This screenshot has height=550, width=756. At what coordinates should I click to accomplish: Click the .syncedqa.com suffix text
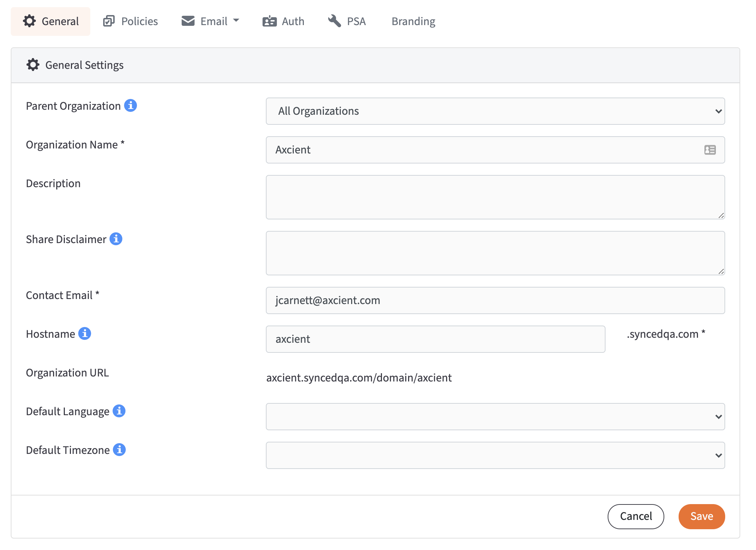662,334
